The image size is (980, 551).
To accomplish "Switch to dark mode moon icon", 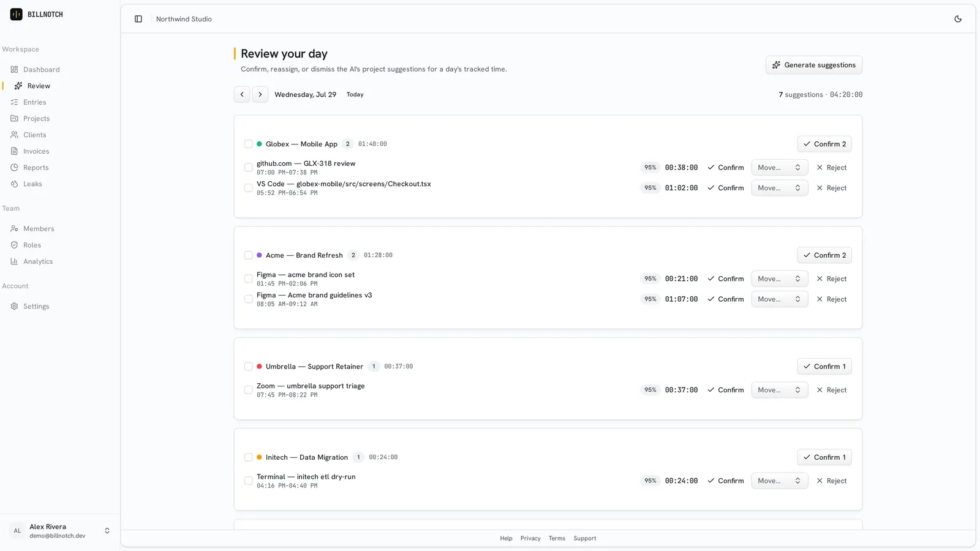I will (x=958, y=19).
